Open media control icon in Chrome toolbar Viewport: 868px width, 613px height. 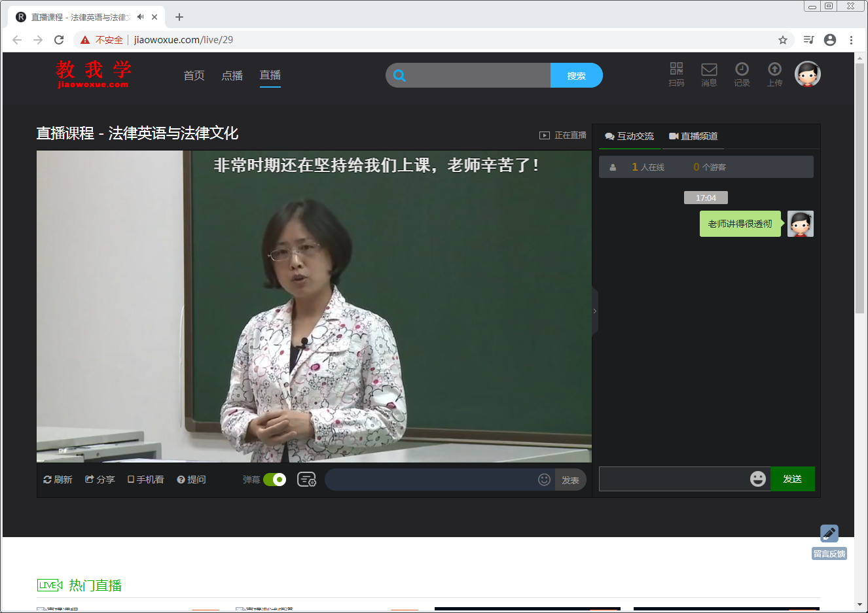(x=809, y=40)
